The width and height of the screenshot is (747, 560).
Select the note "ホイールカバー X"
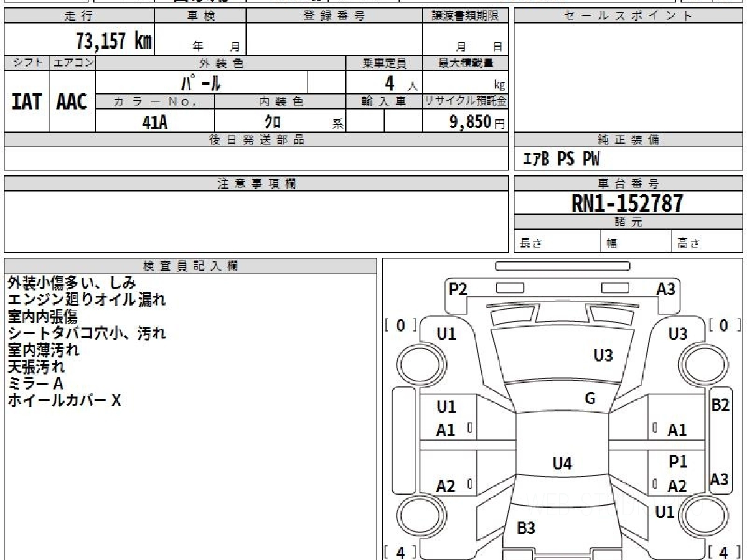pos(64,401)
